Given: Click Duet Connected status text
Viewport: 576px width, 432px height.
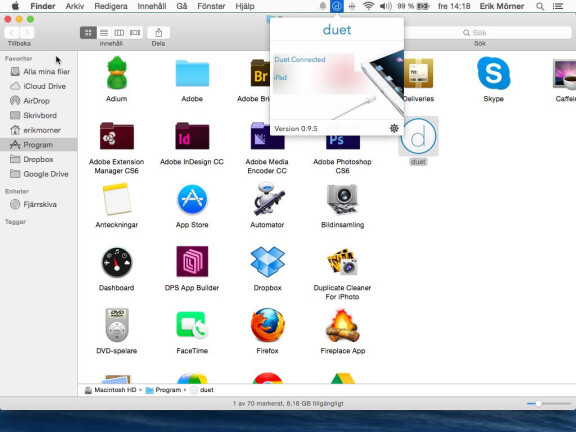Looking at the screenshot, I should [300, 60].
